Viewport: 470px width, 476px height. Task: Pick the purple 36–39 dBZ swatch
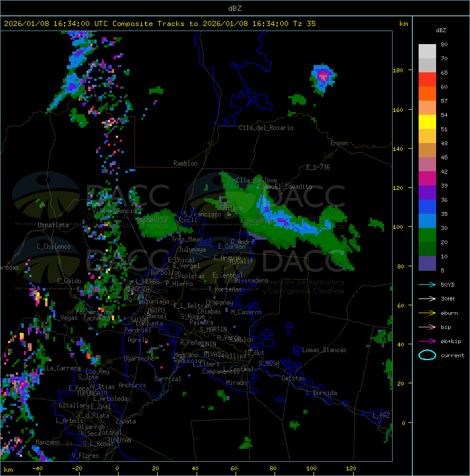(427, 192)
